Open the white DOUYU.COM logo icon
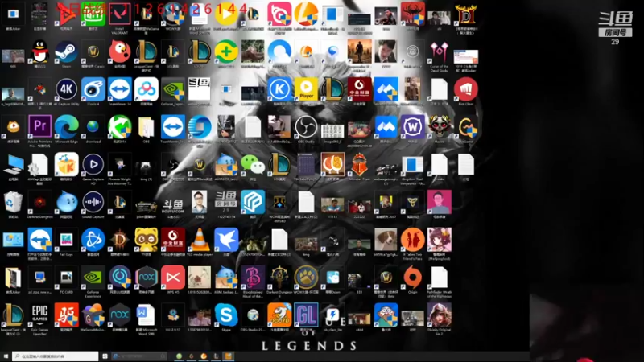Image resolution: width=644 pixels, height=362 pixels. pos(173,204)
